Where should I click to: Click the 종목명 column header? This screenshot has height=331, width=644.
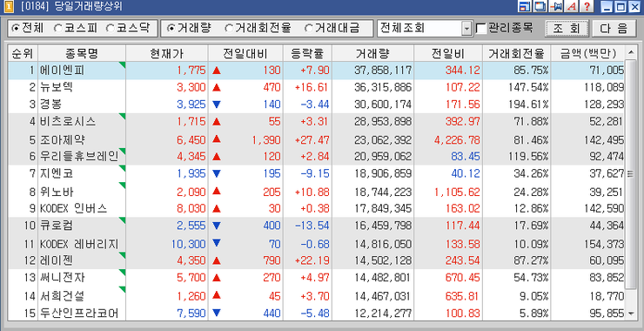click(x=82, y=53)
